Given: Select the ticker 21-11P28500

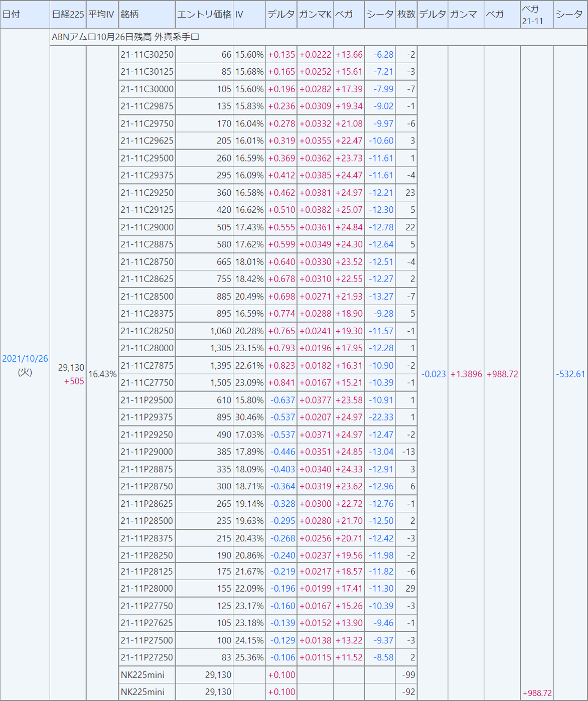Looking at the screenshot, I should (x=146, y=522).
